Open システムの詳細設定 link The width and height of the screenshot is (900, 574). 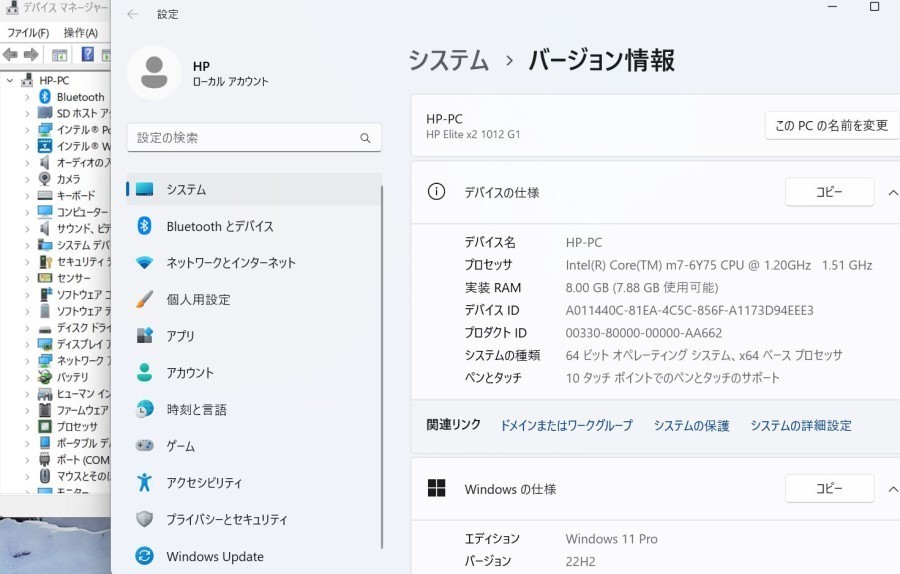(x=801, y=425)
